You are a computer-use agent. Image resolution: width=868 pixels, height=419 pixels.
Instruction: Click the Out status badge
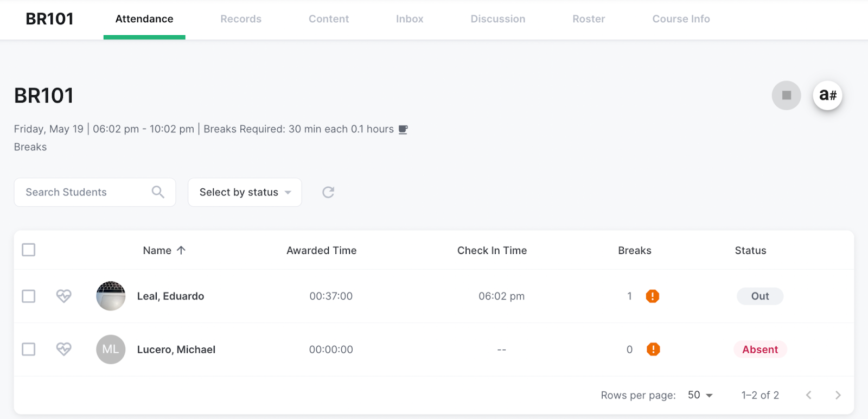click(x=760, y=296)
